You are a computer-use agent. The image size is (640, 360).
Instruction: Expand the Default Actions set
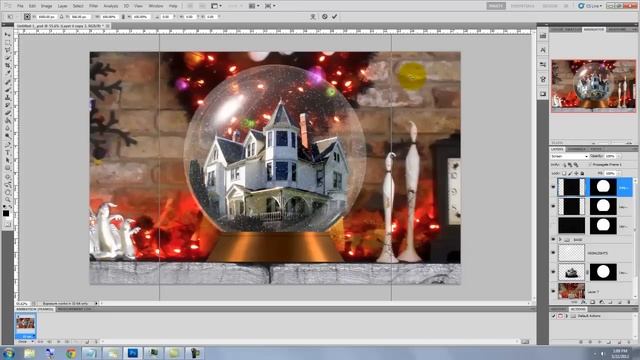click(x=567, y=316)
